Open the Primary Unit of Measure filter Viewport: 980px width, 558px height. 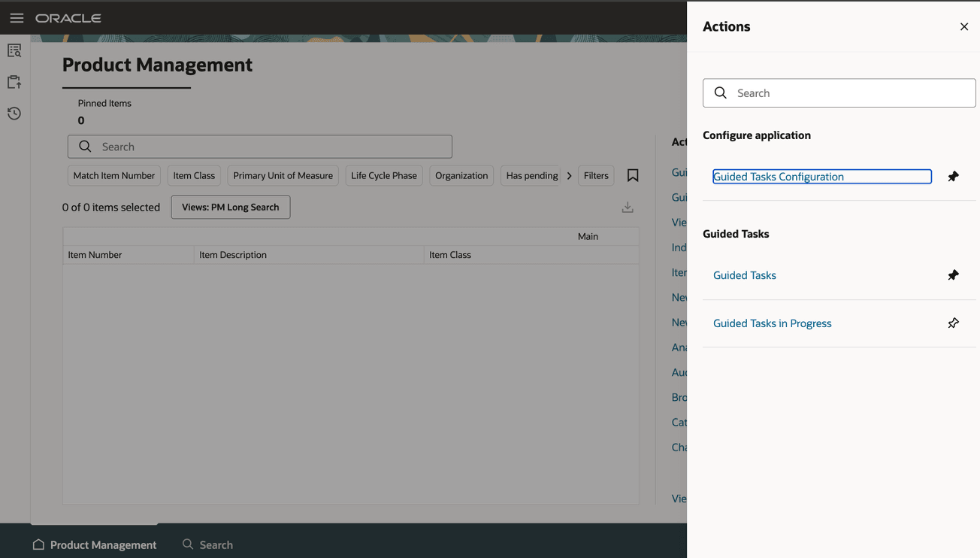click(x=283, y=176)
